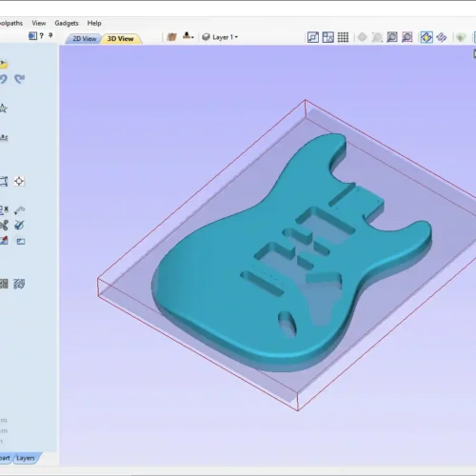Viewport: 476px width, 476px height.
Task: Select the distort object tool icon
Action: [4, 181]
